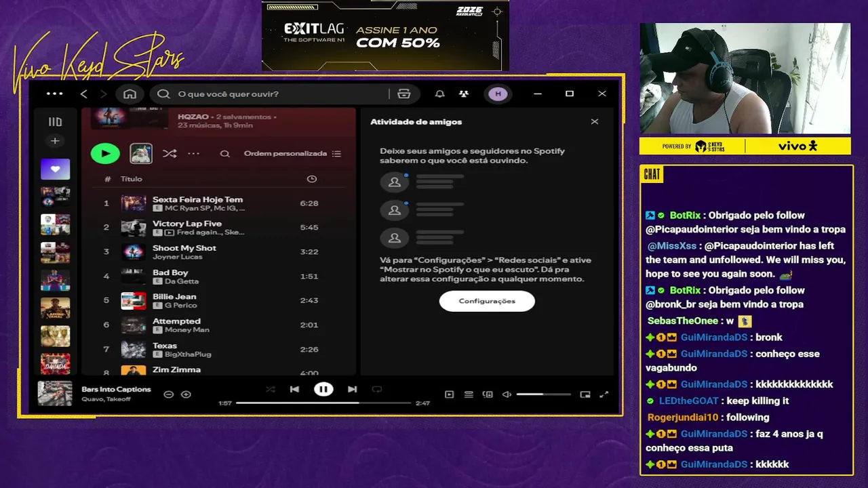Play the HQZAO playlist with green button
This screenshot has width=868, height=488.
coord(105,154)
